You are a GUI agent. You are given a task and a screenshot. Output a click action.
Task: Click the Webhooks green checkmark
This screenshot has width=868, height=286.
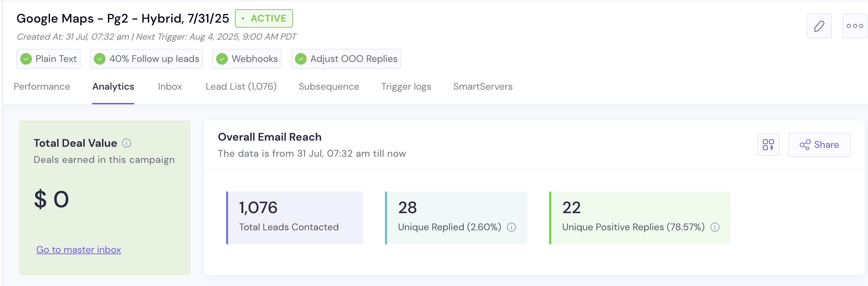point(222,59)
